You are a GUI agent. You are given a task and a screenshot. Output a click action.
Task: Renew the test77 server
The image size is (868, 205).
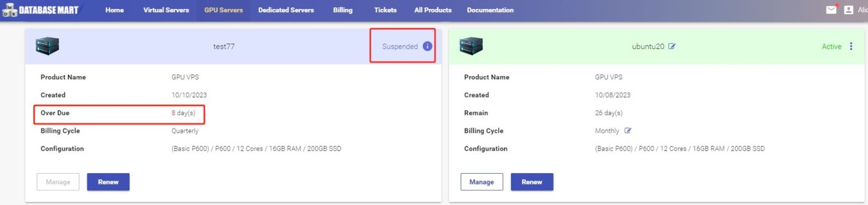pyautogui.click(x=108, y=182)
